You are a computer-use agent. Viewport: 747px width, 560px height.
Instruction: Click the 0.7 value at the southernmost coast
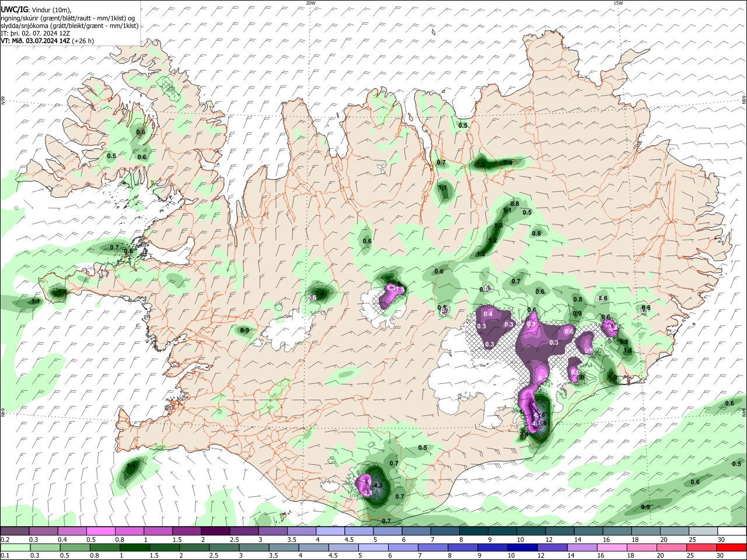point(386,521)
